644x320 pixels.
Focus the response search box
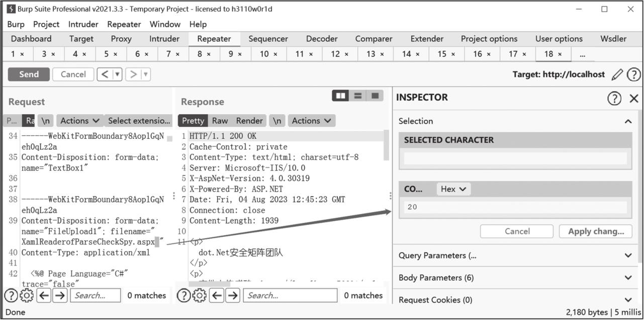click(290, 295)
